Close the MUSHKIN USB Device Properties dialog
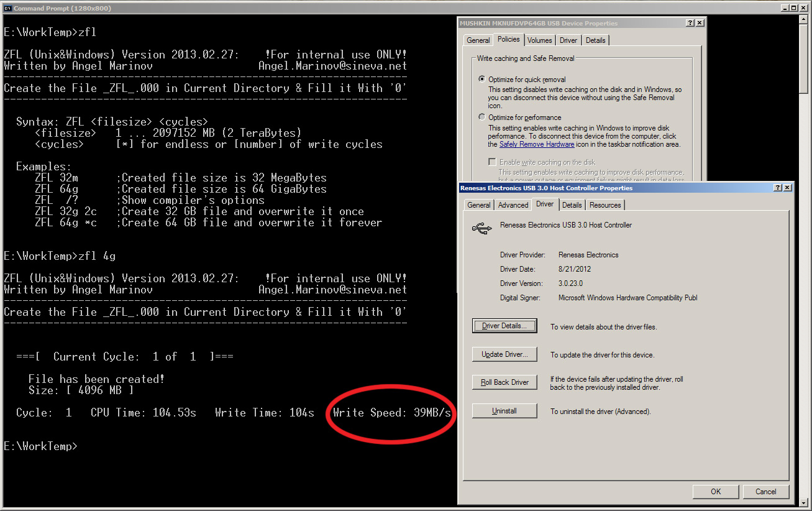The height and width of the screenshot is (511, 812). pyautogui.click(x=700, y=23)
